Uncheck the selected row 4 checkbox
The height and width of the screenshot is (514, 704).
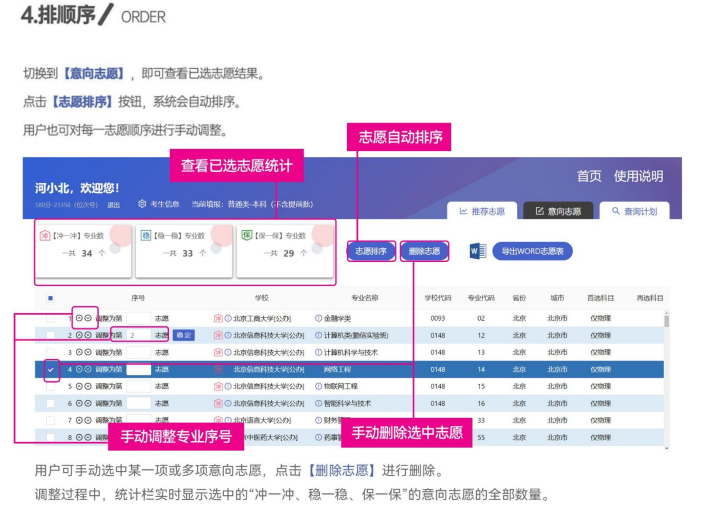[x=51, y=369]
